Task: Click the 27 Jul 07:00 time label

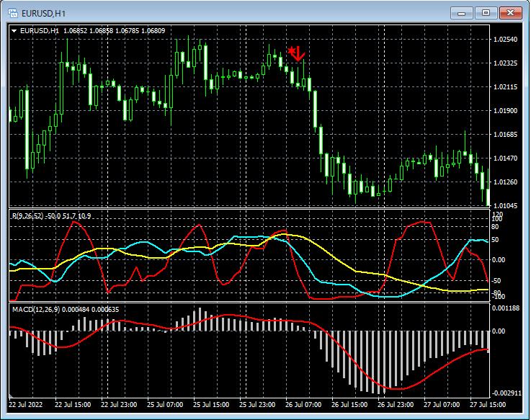Action: coord(442,405)
